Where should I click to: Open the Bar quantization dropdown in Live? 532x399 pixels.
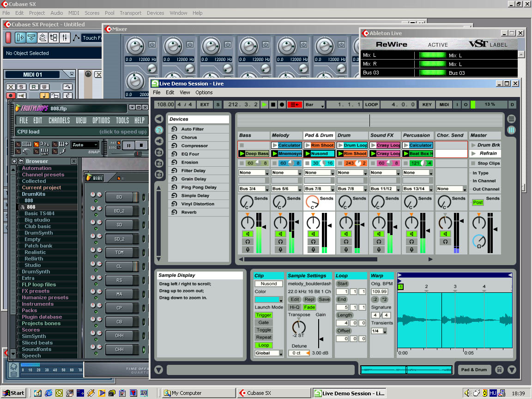coord(314,104)
